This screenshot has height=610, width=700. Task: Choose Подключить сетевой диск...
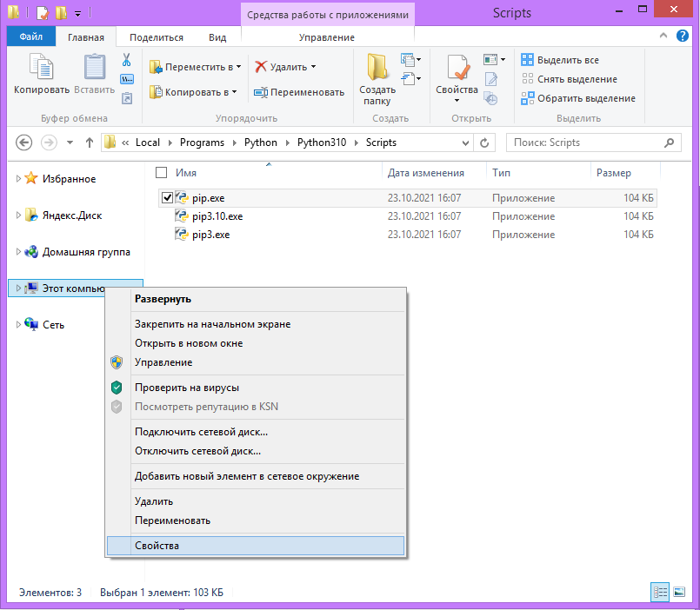click(x=256, y=432)
